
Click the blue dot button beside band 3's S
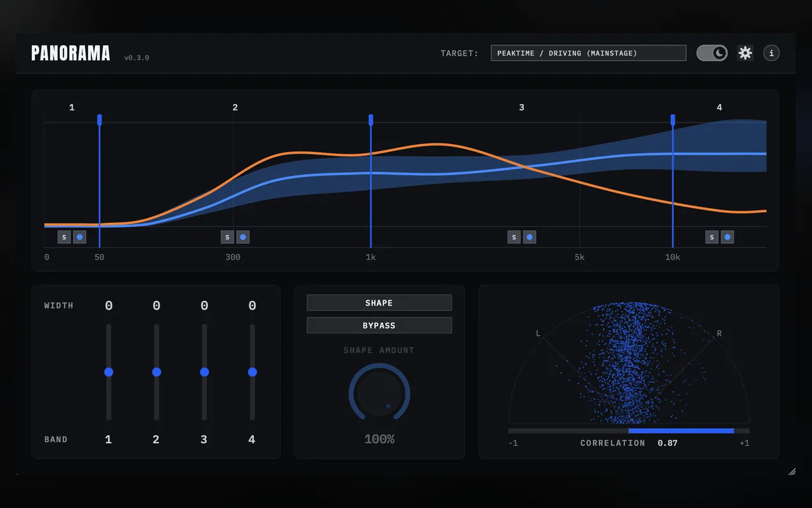coord(530,237)
